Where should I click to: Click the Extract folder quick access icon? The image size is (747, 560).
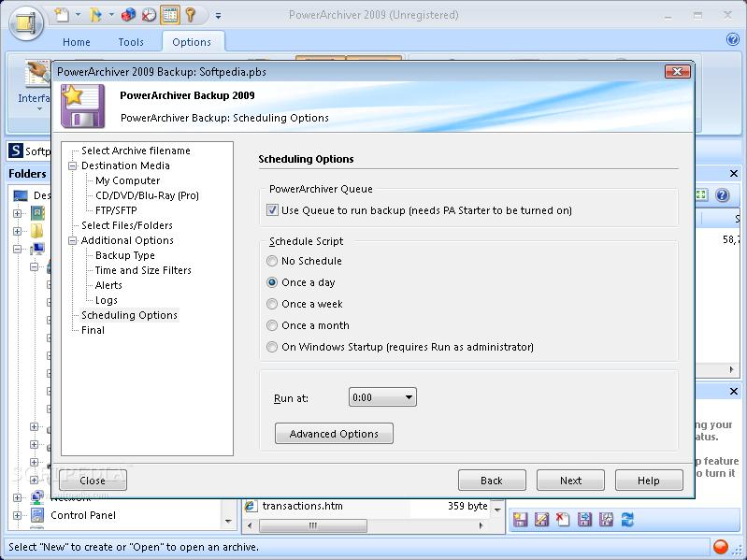tap(95, 15)
